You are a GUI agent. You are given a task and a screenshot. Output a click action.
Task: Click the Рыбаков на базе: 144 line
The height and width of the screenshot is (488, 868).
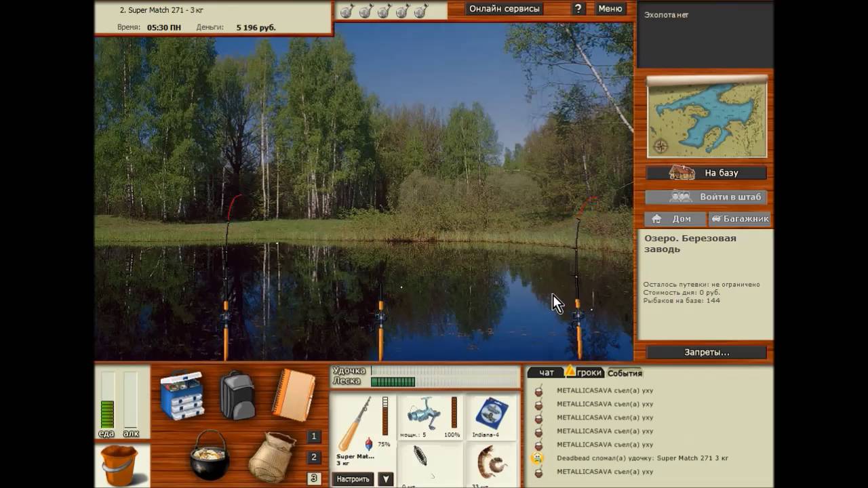[682, 300]
